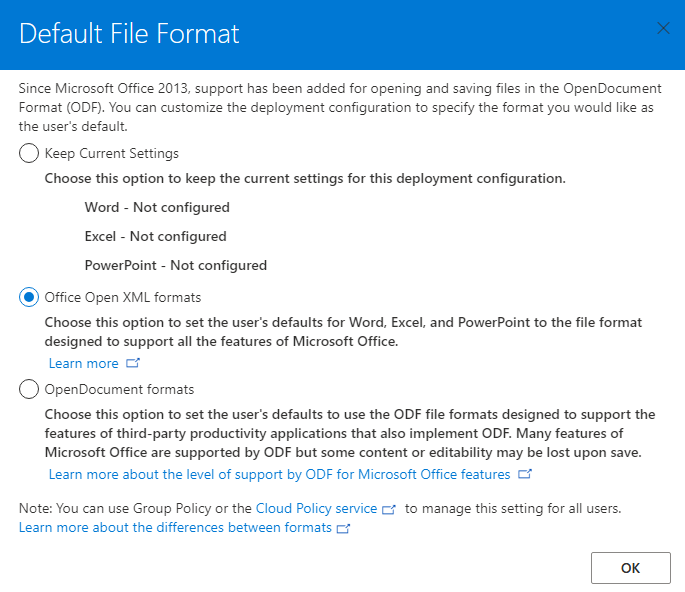Click the Excel - Not configured entry
Screen dimensions: 685x592
[x=156, y=236]
